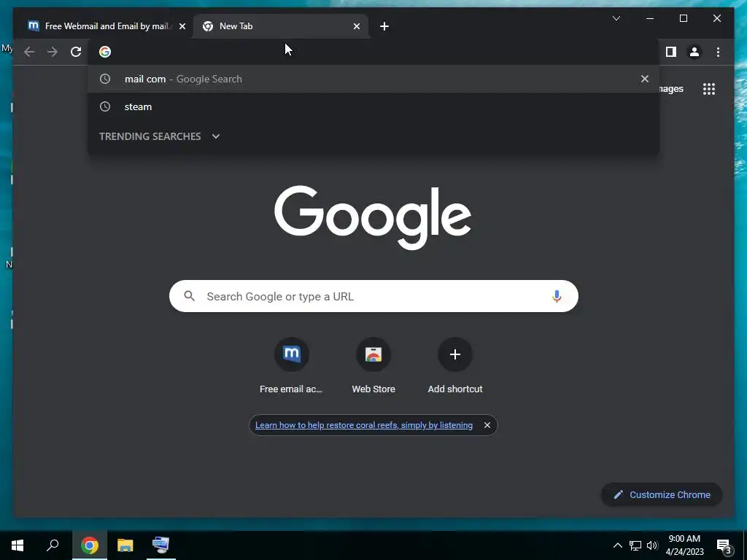
Task: Select 'mail com - Google Search' suggestion
Action: pyautogui.click(x=373, y=79)
